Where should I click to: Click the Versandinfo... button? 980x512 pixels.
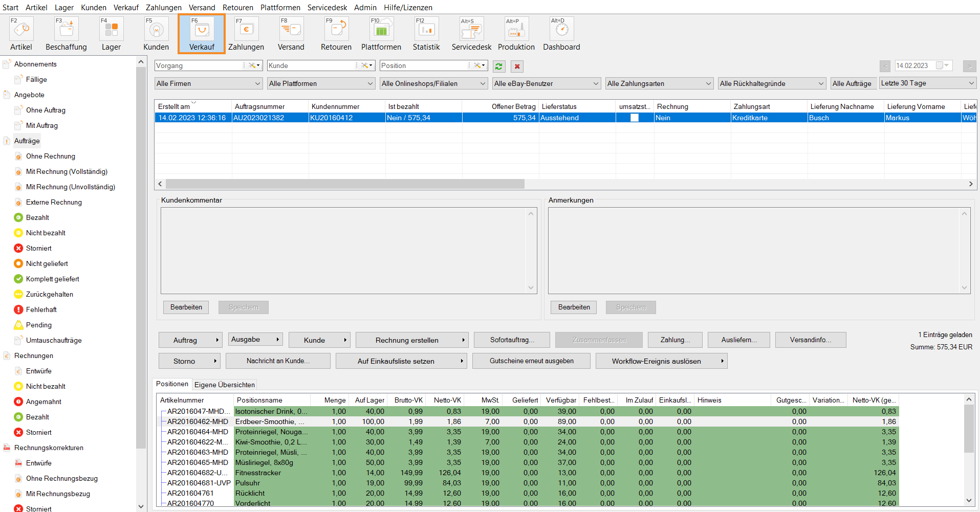click(x=810, y=340)
